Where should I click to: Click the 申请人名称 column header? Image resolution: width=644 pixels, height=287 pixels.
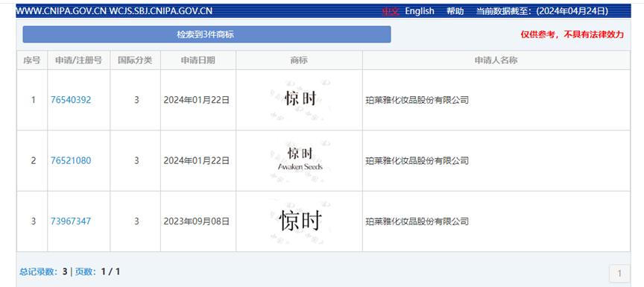point(496,60)
